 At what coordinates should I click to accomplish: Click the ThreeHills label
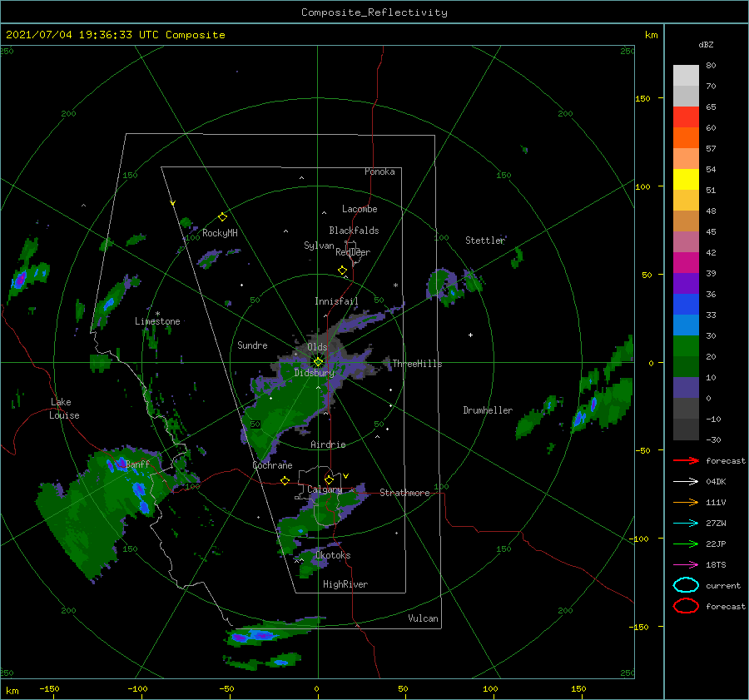click(417, 364)
